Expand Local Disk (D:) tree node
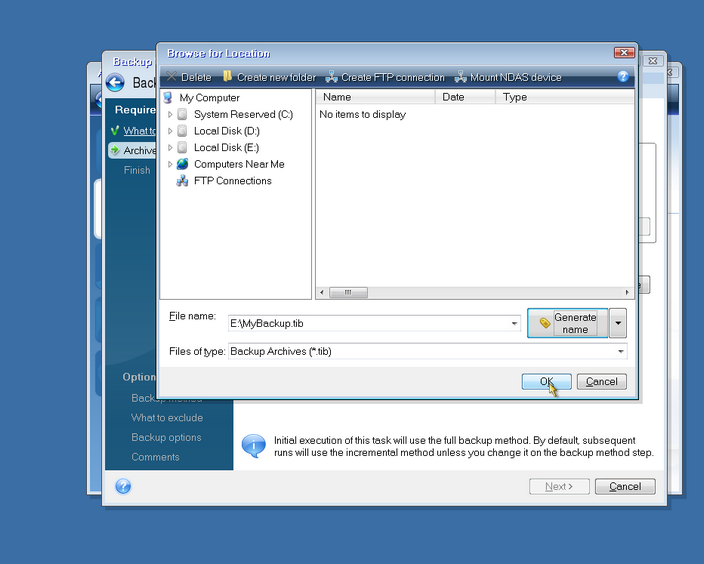The width and height of the screenshot is (704, 564). point(170,131)
